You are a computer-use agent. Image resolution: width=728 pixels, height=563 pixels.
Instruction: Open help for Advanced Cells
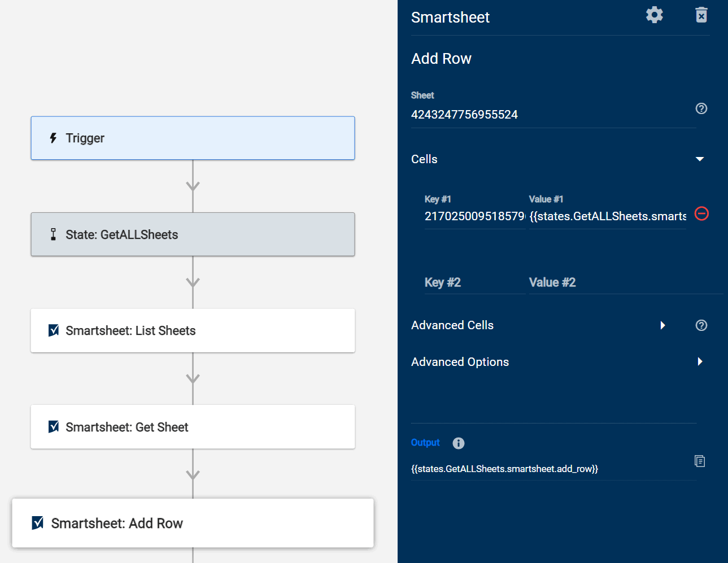(x=701, y=325)
